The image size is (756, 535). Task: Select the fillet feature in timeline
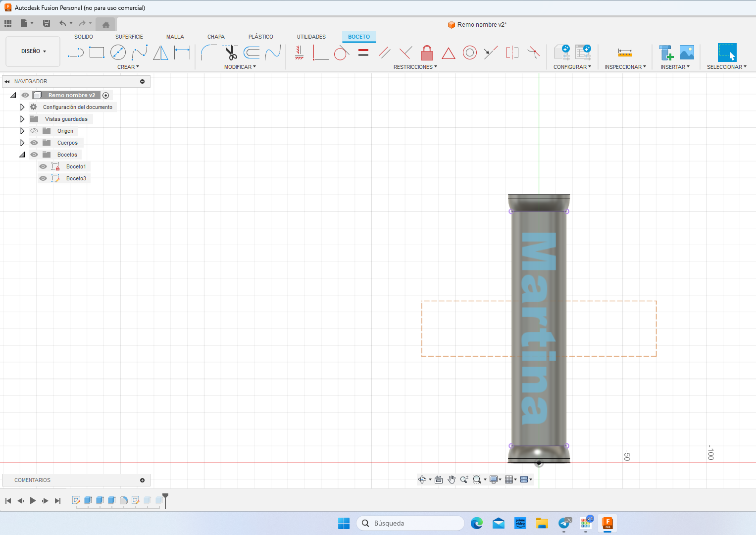click(x=124, y=500)
